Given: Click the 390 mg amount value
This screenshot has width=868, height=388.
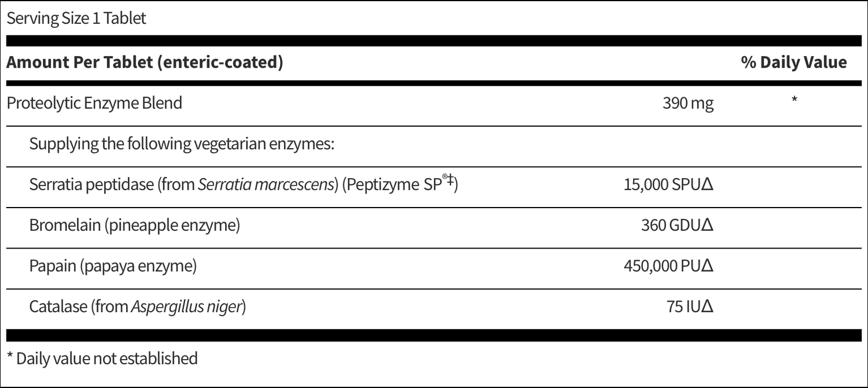Looking at the screenshot, I should pyautogui.click(x=688, y=104).
